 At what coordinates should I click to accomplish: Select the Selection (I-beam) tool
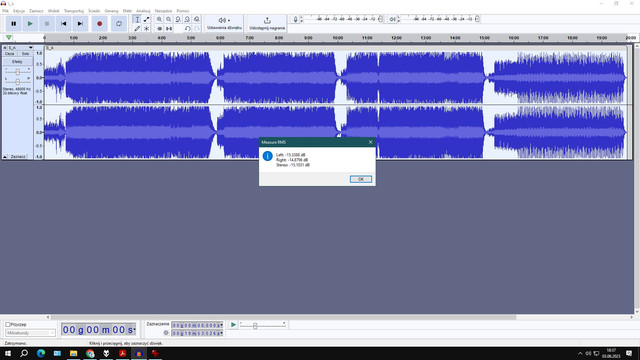(137, 19)
